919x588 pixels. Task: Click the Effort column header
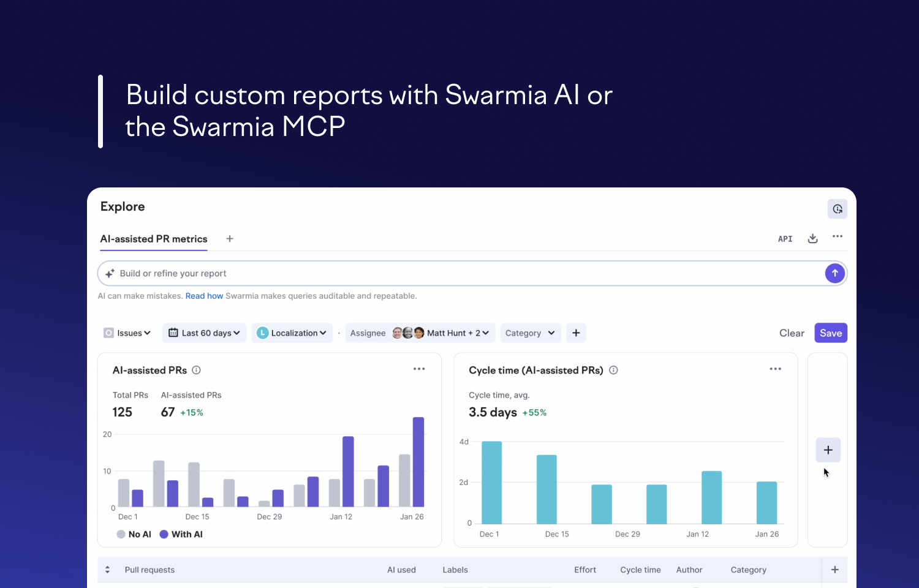(585, 570)
